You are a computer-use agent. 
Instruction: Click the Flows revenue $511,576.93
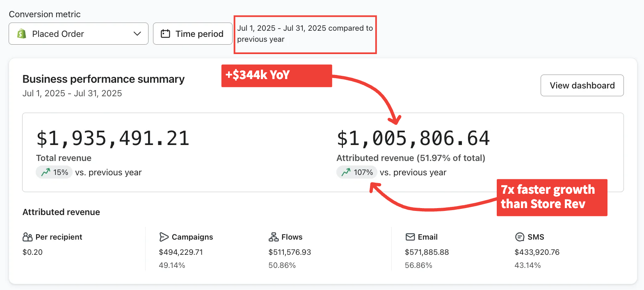[x=290, y=252]
